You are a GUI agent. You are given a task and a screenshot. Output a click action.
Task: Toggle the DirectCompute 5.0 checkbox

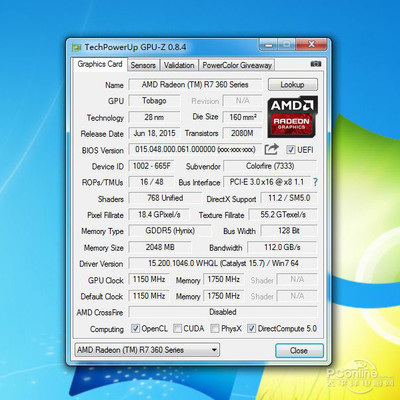tap(251, 328)
